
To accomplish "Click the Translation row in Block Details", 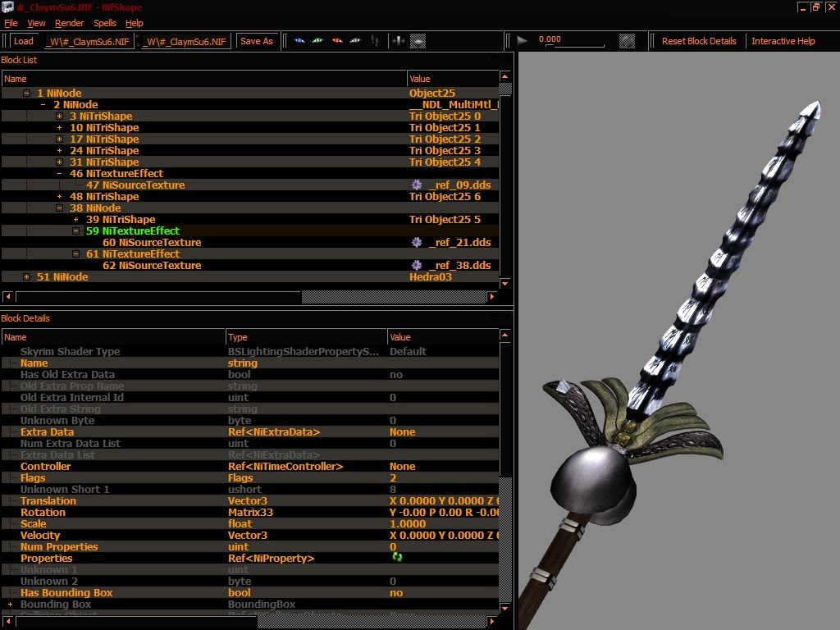I will pos(250,501).
